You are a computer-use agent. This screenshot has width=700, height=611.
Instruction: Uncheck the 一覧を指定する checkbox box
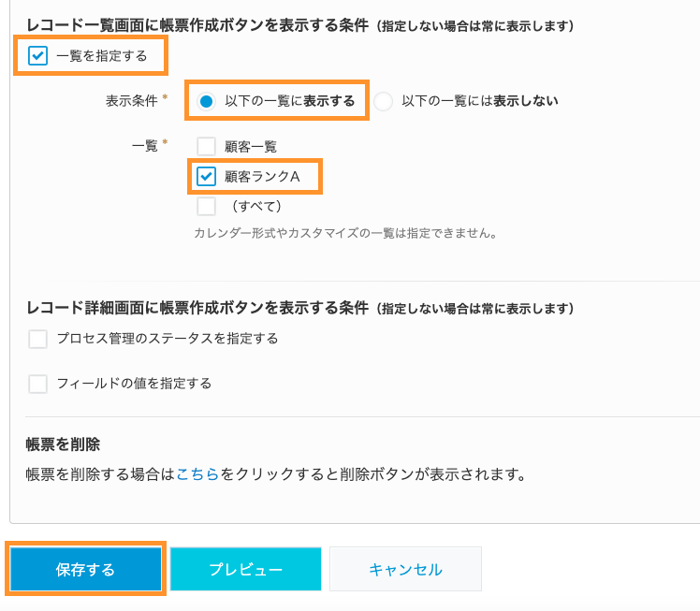[37, 56]
